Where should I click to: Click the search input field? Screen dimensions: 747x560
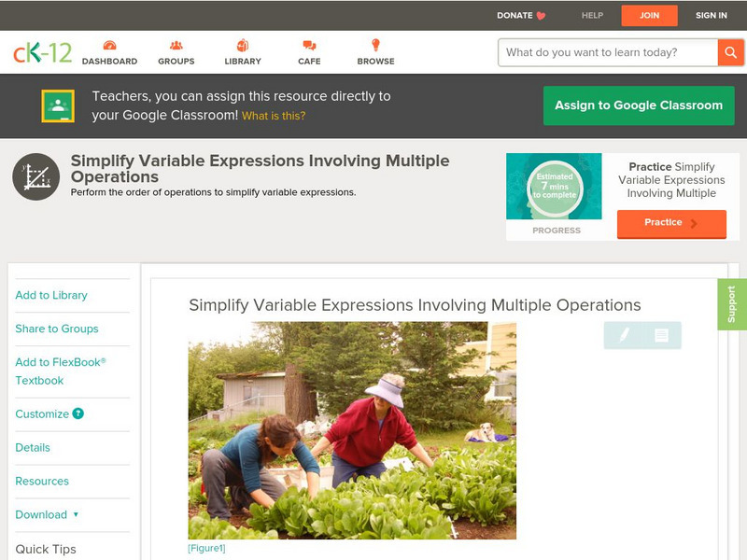coord(608,52)
